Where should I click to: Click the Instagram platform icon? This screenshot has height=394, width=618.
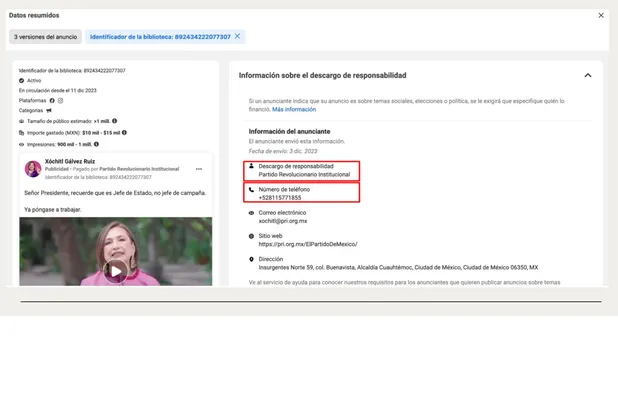(x=60, y=100)
